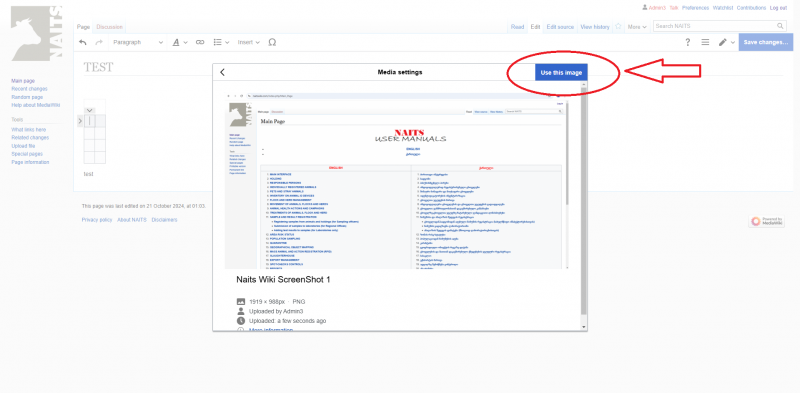Viewport: 800px width, 393px height.
Task: Switch to the Page tab
Action: click(x=83, y=27)
